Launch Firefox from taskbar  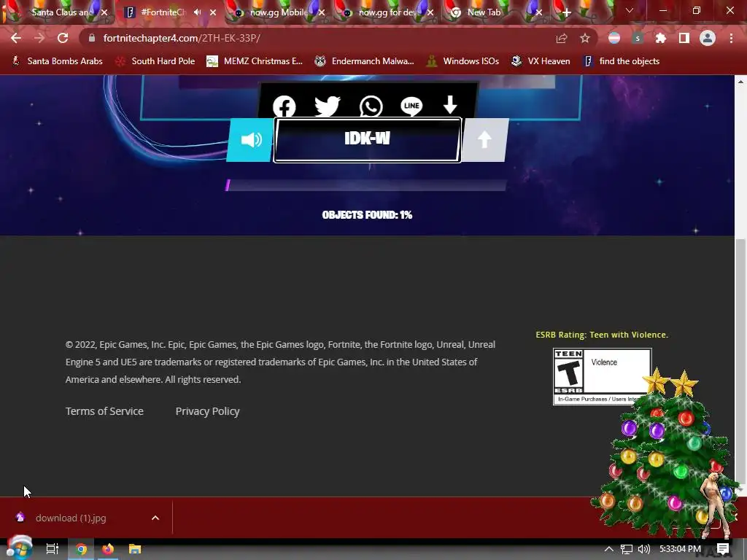pyautogui.click(x=108, y=549)
